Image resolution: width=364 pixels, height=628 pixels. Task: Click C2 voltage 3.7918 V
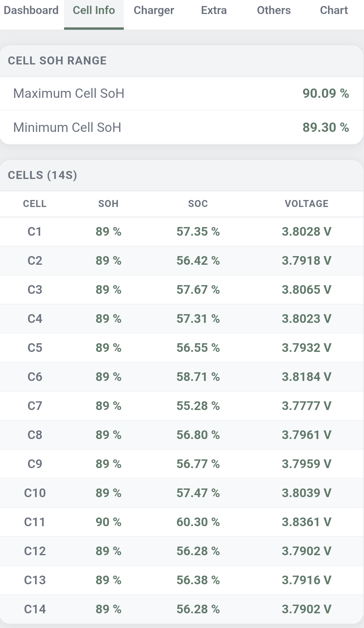pos(307,261)
